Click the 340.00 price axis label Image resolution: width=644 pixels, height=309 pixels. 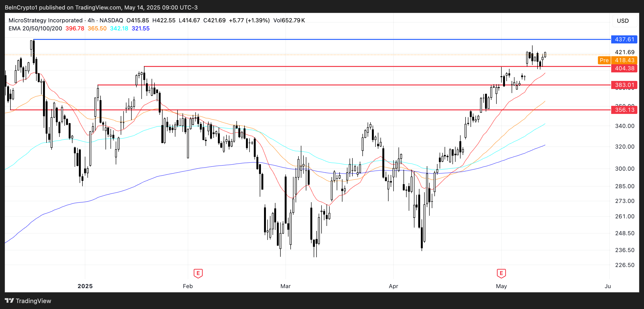(x=625, y=126)
